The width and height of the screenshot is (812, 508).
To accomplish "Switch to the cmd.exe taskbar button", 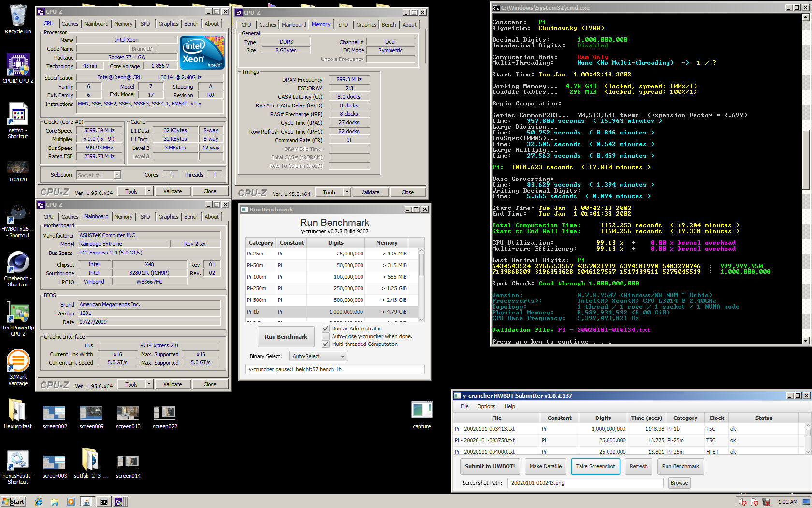I will pos(103,502).
